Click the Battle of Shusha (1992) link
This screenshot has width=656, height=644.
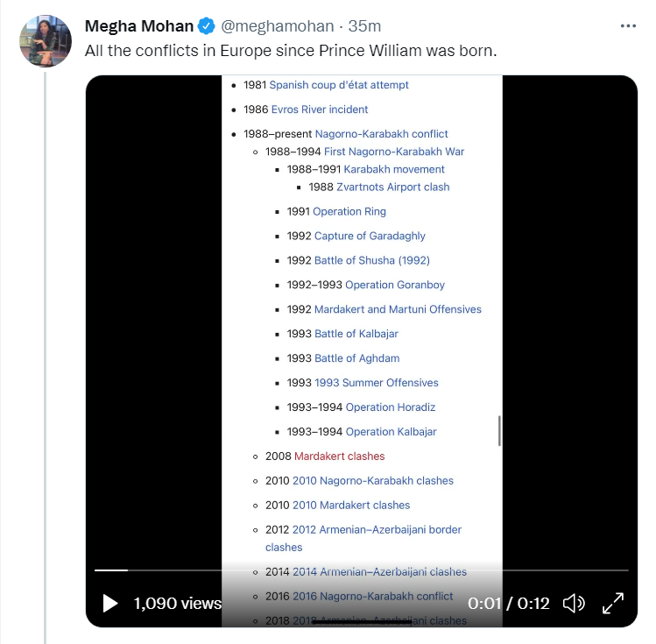pyautogui.click(x=372, y=260)
